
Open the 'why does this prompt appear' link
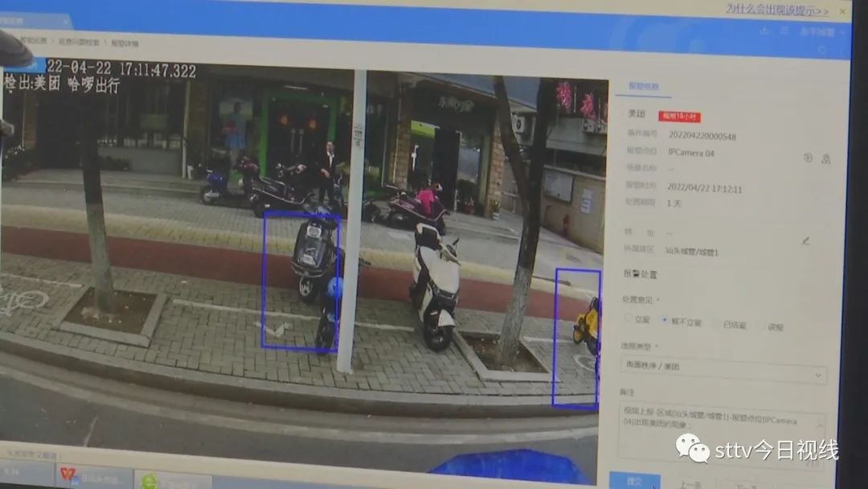pyautogui.click(x=777, y=10)
